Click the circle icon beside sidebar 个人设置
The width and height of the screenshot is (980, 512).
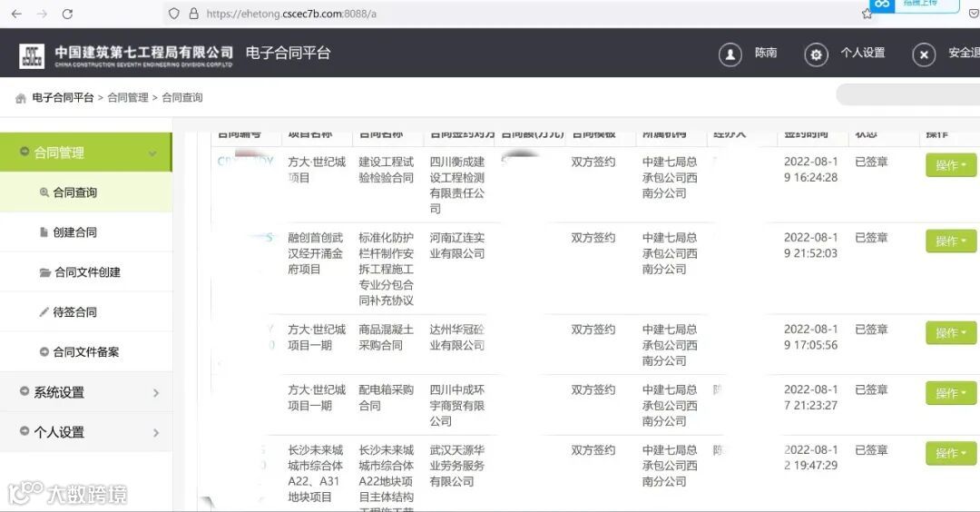[24, 430]
